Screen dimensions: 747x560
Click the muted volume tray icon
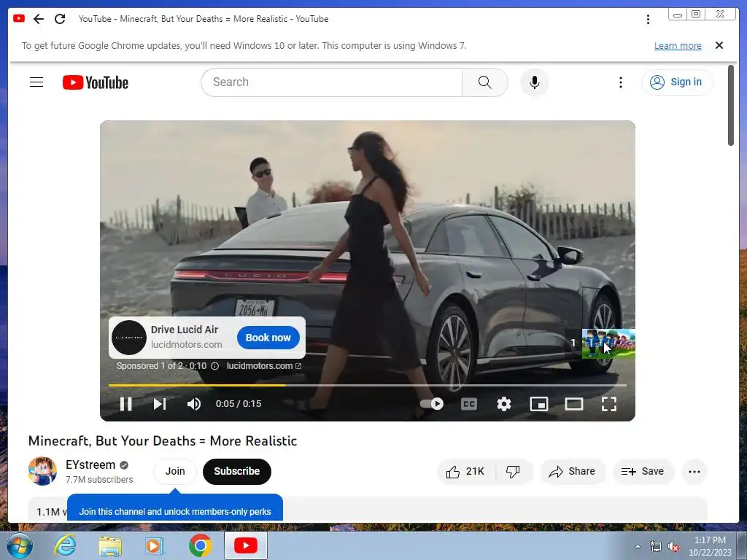coord(673,547)
